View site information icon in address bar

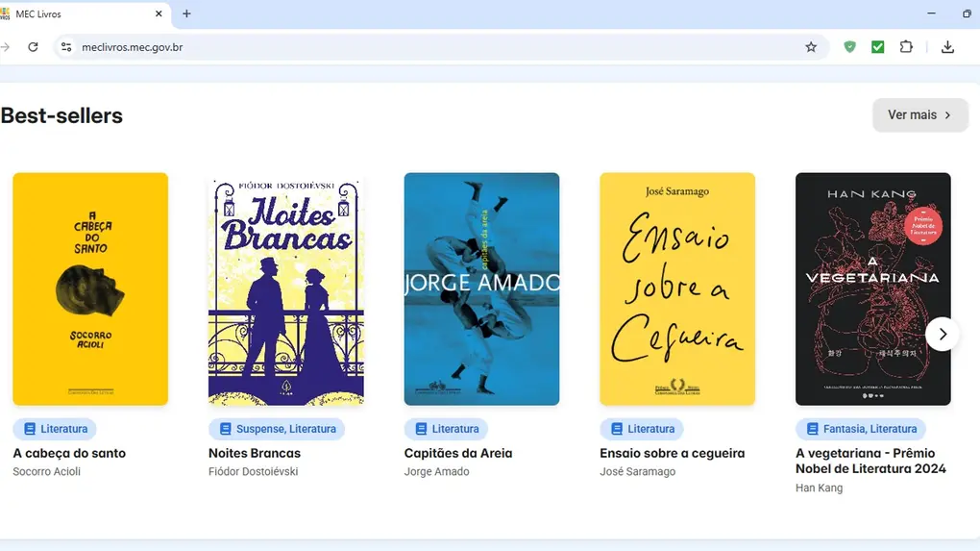(x=65, y=47)
